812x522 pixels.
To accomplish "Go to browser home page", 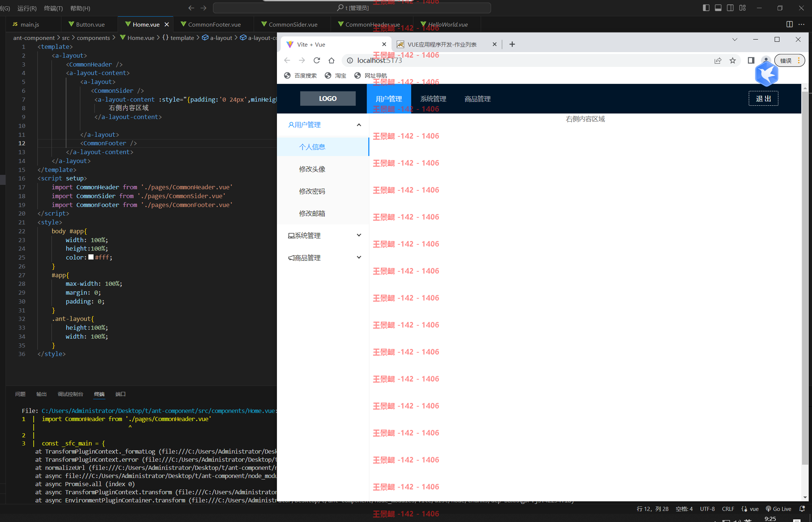I will click(331, 60).
